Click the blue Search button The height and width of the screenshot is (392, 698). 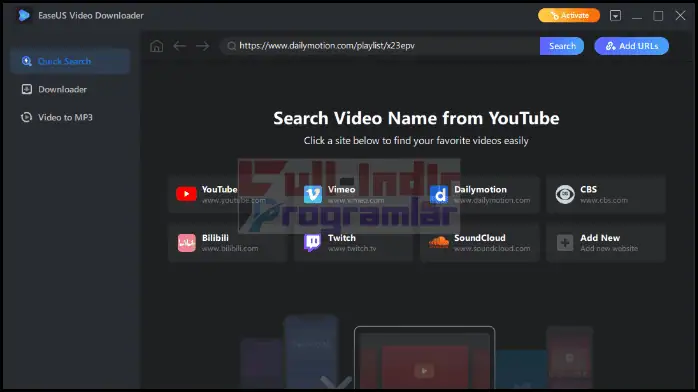tap(562, 46)
